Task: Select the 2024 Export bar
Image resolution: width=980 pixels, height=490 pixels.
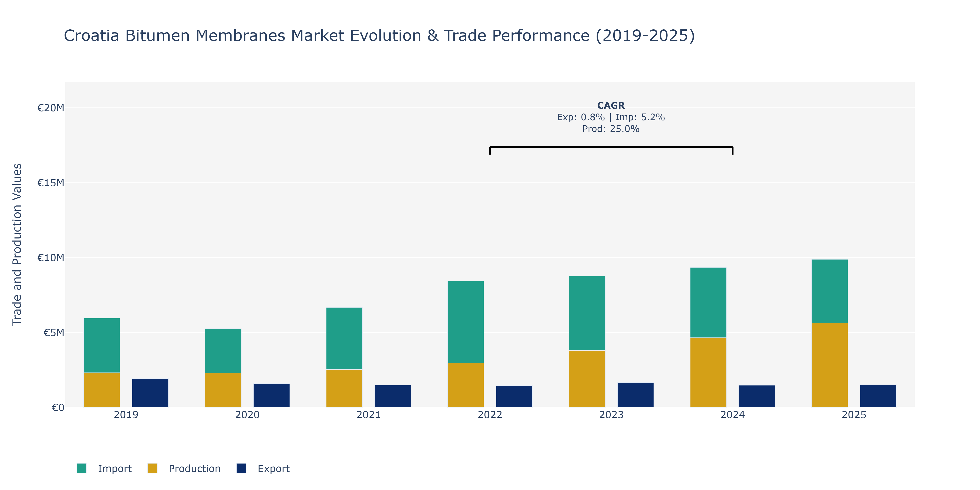Action: point(757,396)
